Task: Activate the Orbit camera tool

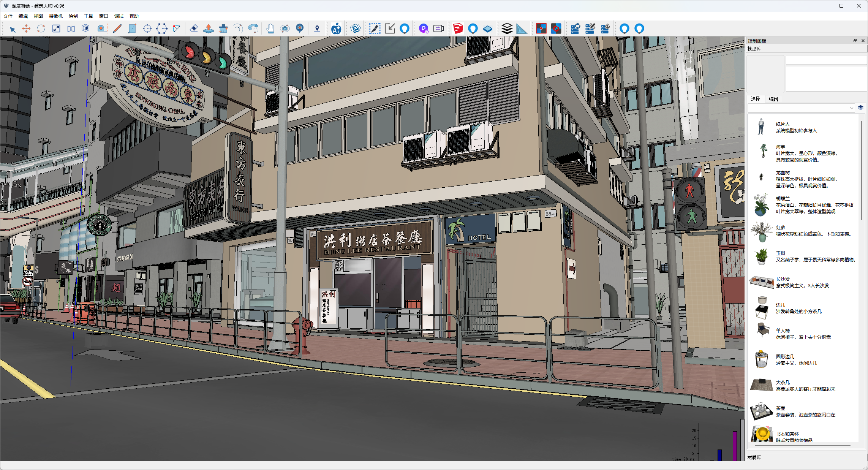Action: 285,29
